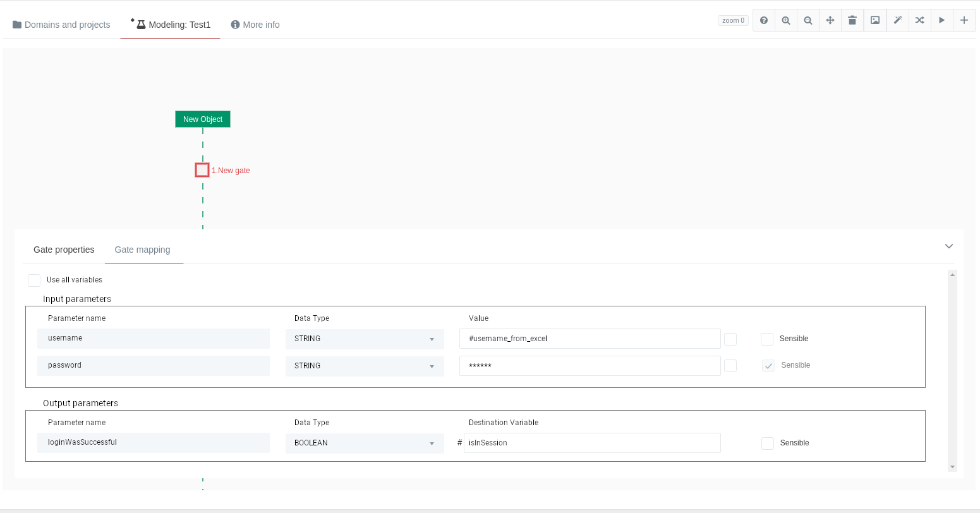980x513 pixels.
Task: Switch to the Gate properties tab
Action: coord(64,250)
